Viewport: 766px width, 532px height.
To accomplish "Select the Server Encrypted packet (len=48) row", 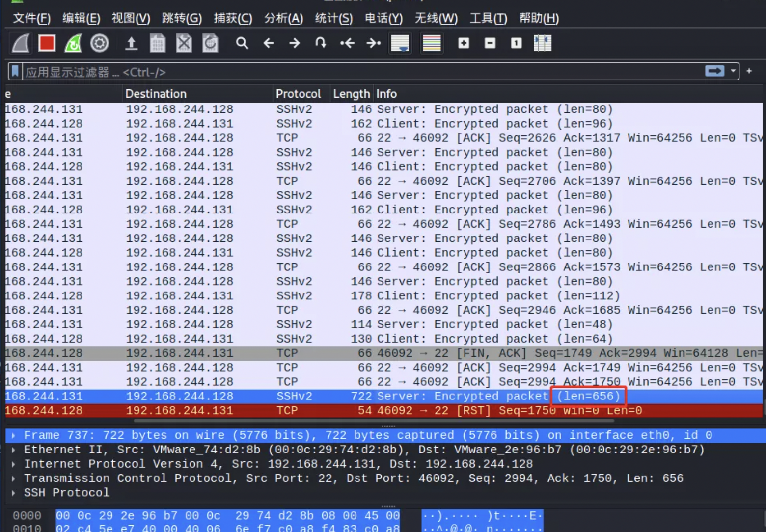I will 384,324.
